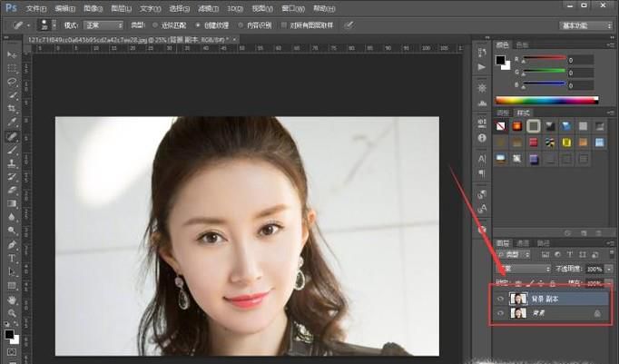Screen dimensions: 619x364
Task: Select the Path Selection tool
Action: (x=12, y=271)
